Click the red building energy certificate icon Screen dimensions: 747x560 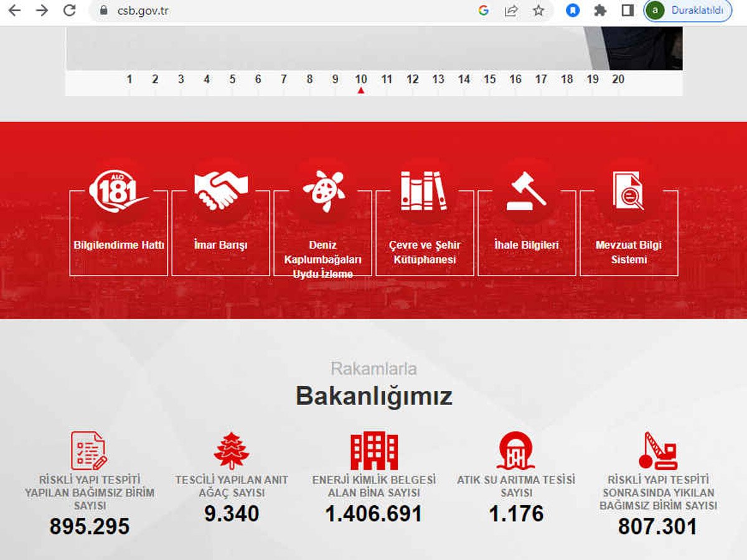[374, 451]
